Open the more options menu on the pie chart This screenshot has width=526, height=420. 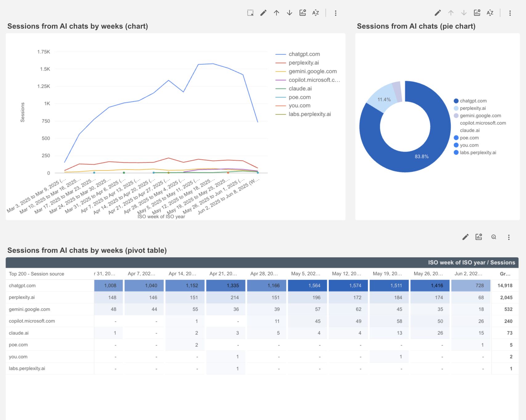pyautogui.click(x=510, y=13)
